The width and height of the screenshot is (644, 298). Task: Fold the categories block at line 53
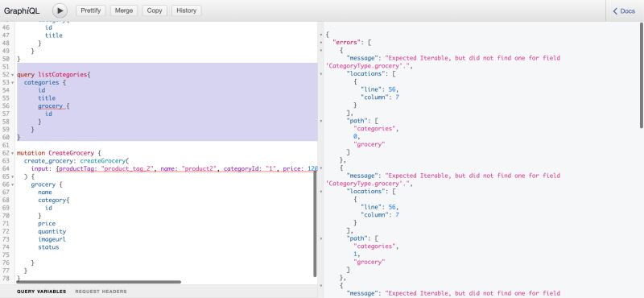tap(12, 83)
